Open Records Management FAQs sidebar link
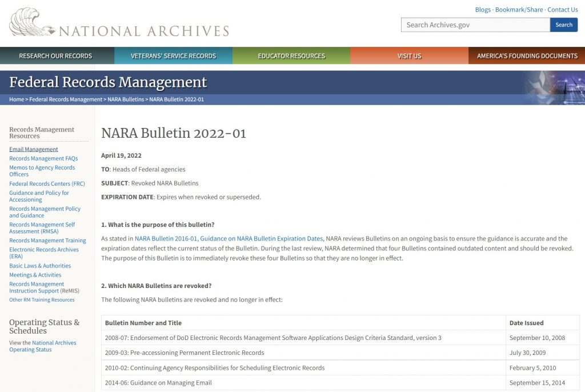The image size is (585, 392). click(43, 158)
